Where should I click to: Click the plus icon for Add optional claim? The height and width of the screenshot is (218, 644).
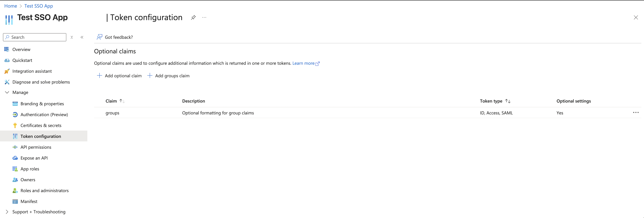(x=100, y=76)
